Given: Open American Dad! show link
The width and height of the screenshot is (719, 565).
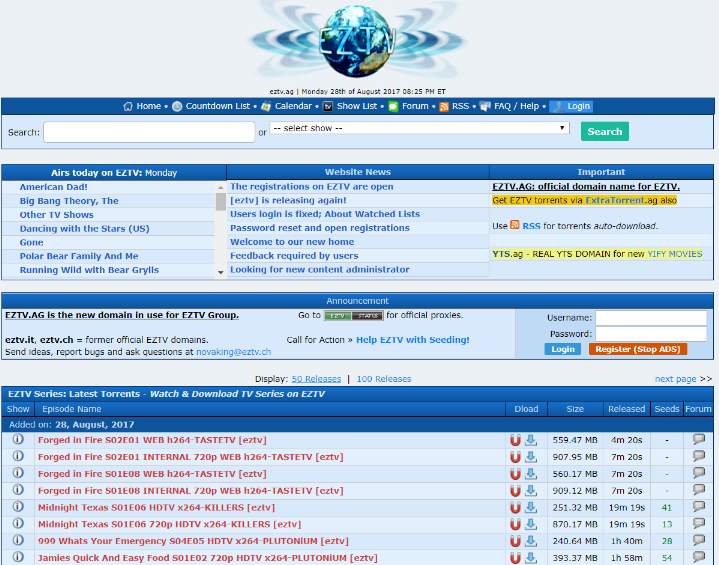Looking at the screenshot, I should coord(53,187).
